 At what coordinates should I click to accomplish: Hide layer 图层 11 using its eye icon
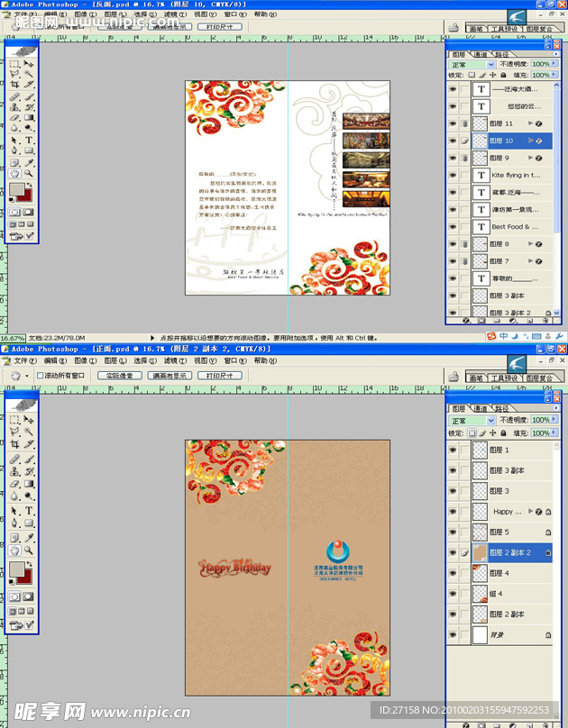[453, 123]
